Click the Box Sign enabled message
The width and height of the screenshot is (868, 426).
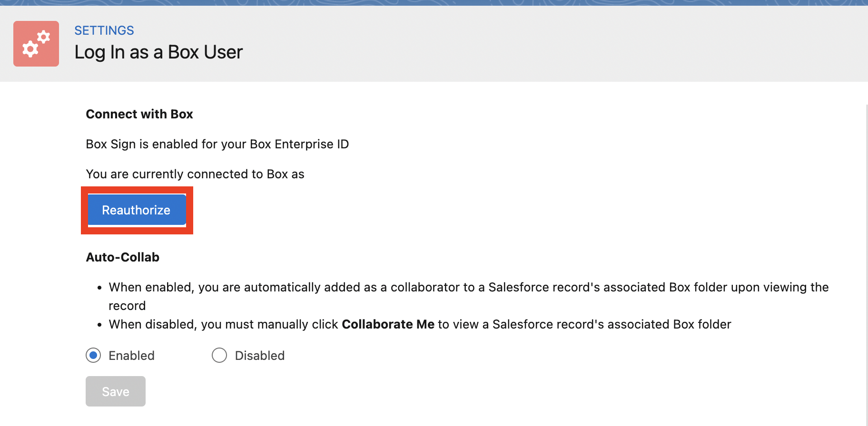pyautogui.click(x=217, y=144)
